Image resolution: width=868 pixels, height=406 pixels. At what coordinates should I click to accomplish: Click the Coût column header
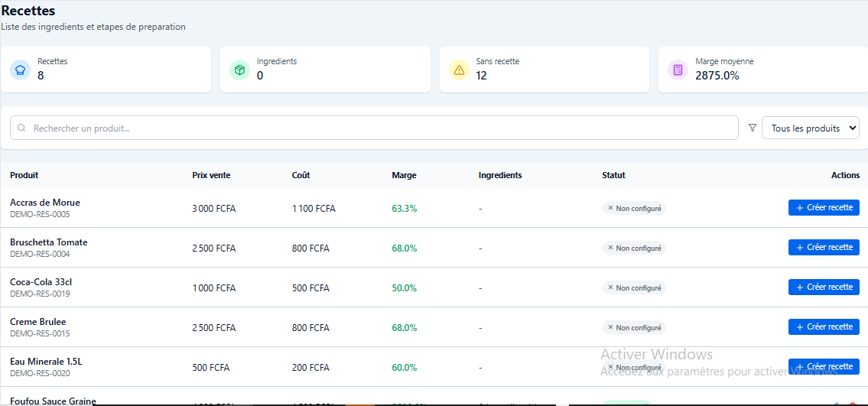(x=301, y=175)
